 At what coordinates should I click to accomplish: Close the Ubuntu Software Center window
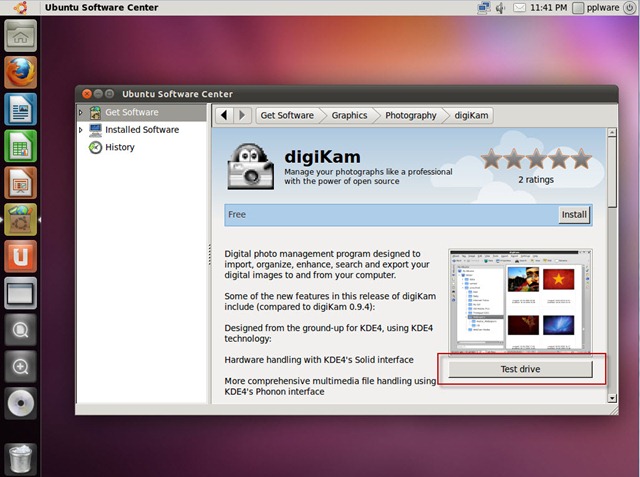pos(87,94)
